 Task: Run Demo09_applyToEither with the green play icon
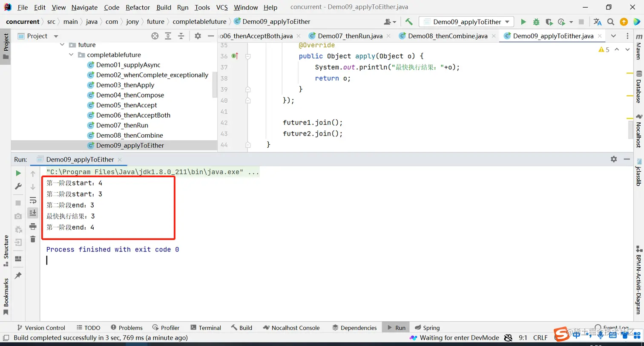point(523,22)
